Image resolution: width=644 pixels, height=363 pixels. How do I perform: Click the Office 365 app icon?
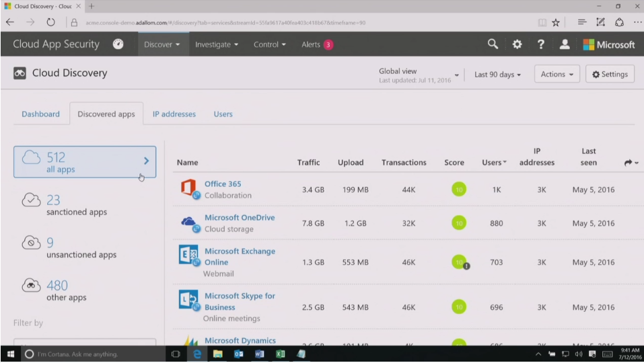pos(188,188)
